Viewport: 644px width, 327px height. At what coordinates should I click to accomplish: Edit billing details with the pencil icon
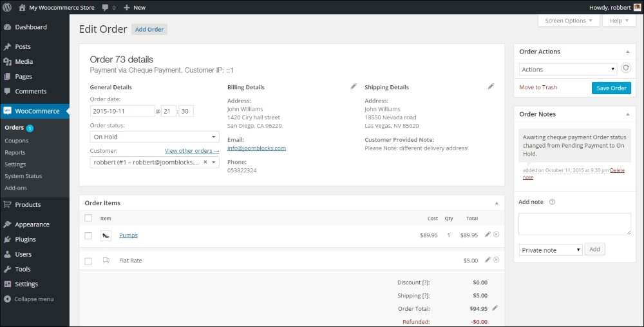point(354,86)
